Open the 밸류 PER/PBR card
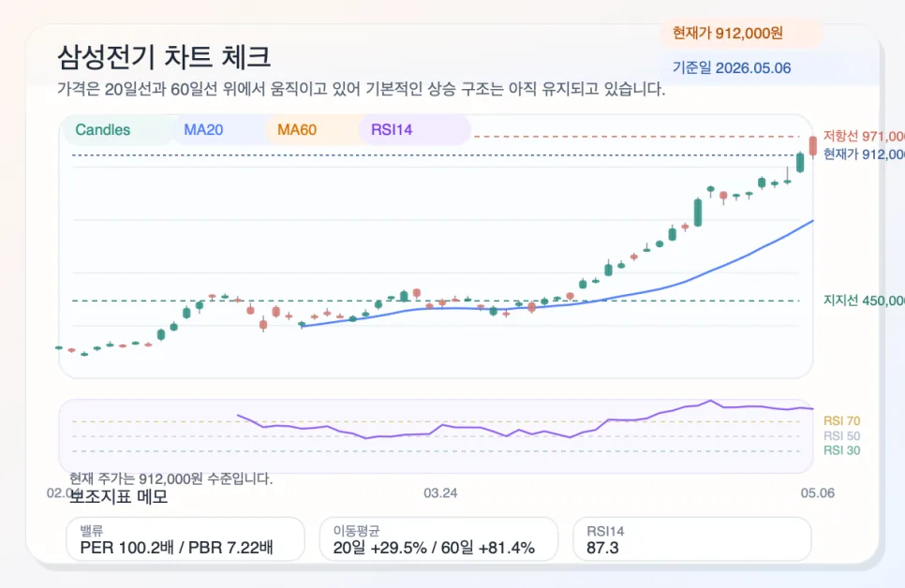 (x=185, y=539)
